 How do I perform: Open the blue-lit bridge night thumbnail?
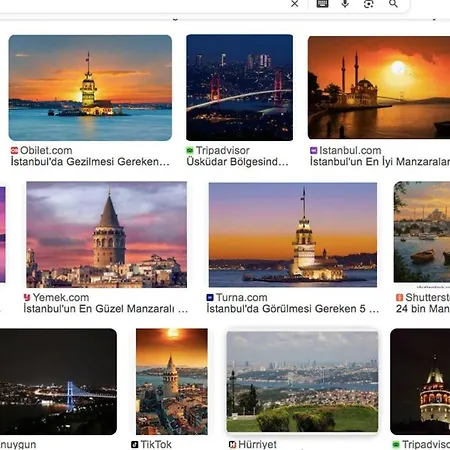pyautogui.click(x=58, y=381)
